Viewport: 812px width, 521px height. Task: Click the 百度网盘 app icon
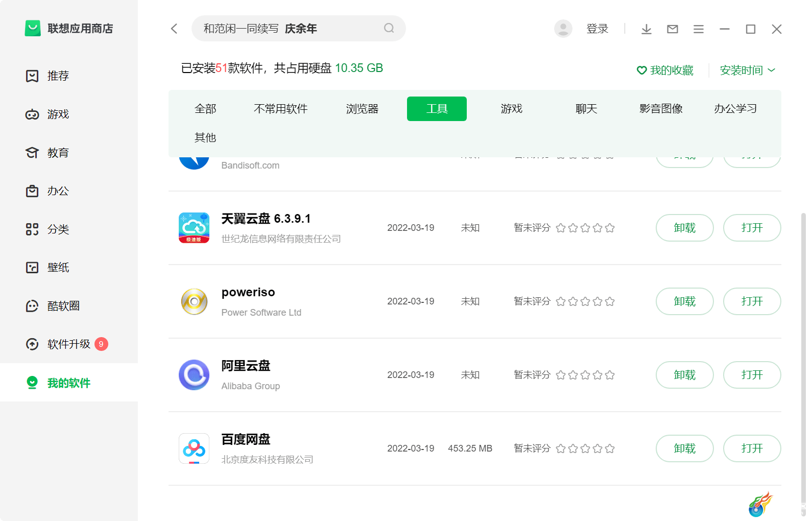coord(194,448)
